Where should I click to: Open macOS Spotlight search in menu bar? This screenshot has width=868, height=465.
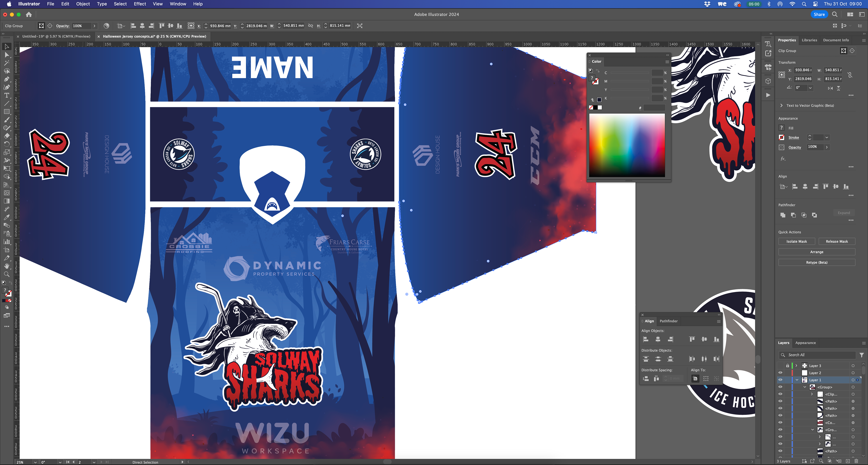pyautogui.click(x=804, y=4)
